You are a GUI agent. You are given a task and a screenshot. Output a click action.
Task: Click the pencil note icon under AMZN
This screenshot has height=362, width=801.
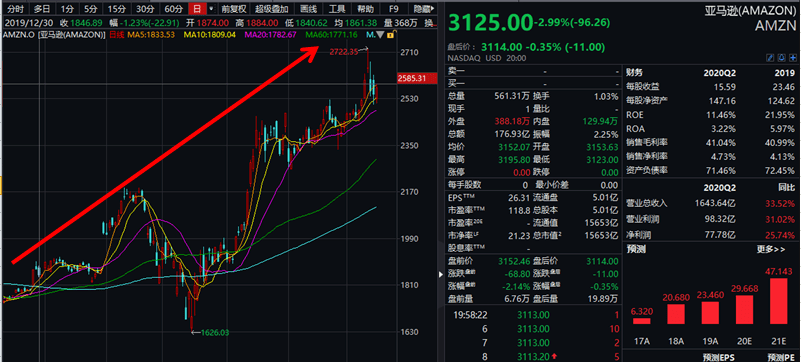[x=770, y=58]
